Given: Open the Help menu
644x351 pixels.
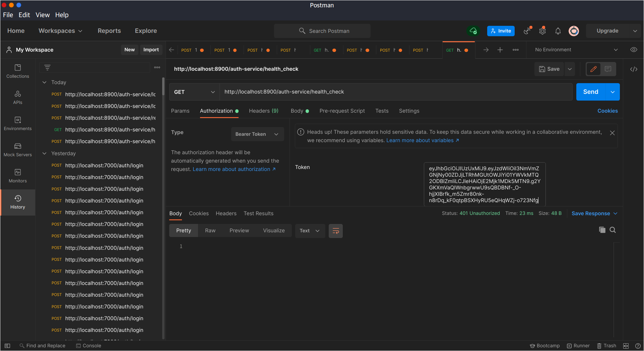Looking at the screenshot, I should click(62, 15).
